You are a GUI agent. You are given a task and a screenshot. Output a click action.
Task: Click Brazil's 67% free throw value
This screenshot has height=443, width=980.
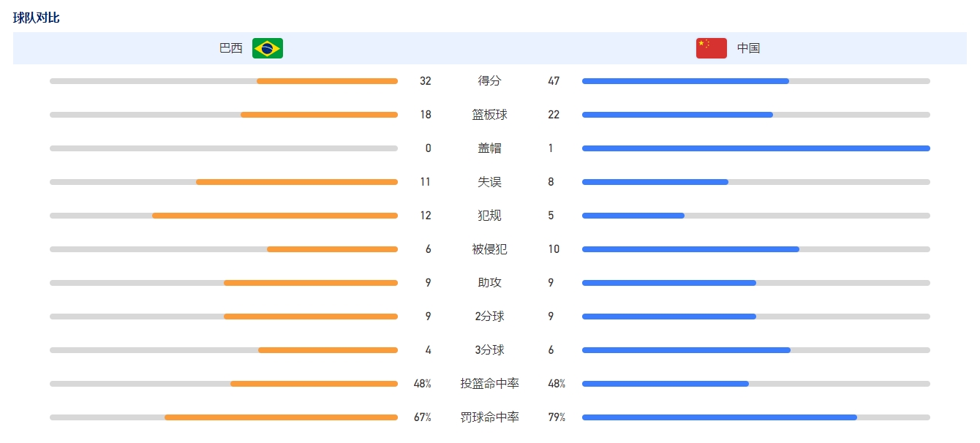click(423, 417)
